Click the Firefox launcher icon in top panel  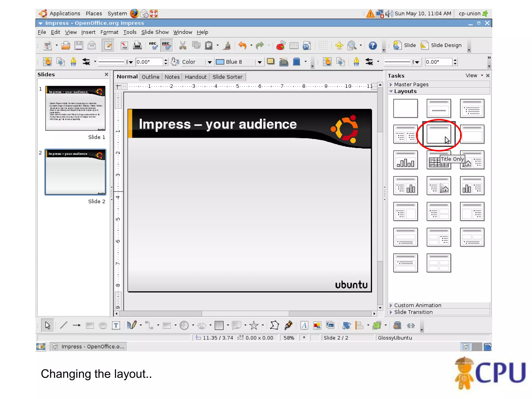(134, 14)
